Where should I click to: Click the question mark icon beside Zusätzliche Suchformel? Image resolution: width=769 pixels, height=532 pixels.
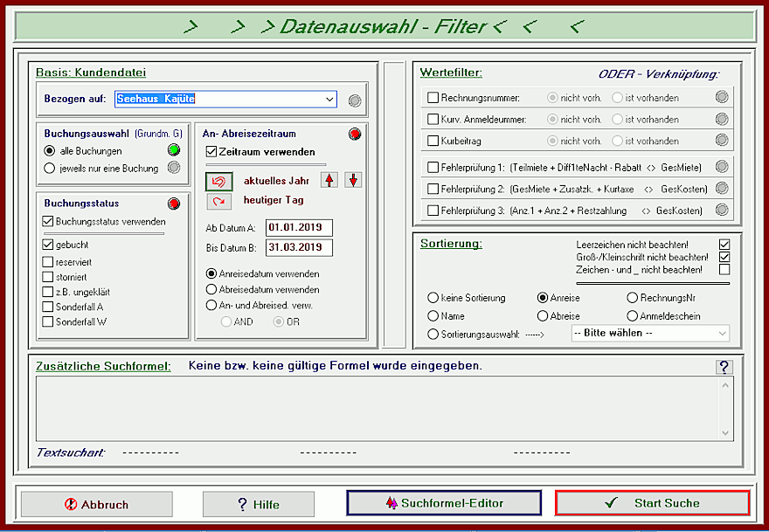pyautogui.click(x=723, y=367)
